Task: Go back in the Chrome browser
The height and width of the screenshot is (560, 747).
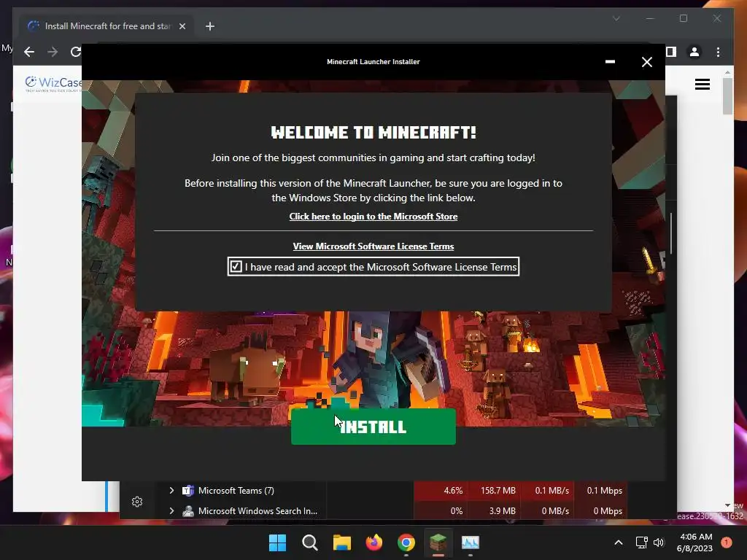Action: [x=29, y=52]
